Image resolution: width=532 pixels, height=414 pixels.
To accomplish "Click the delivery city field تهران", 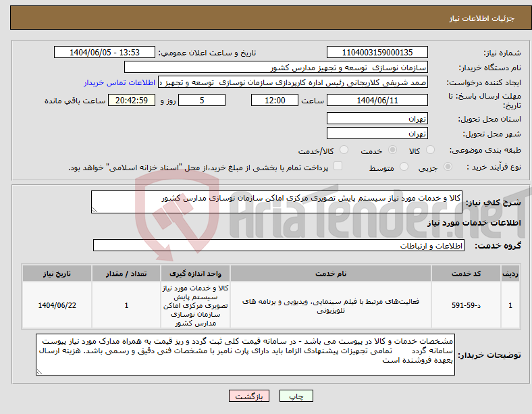I will click(x=377, y=133).
